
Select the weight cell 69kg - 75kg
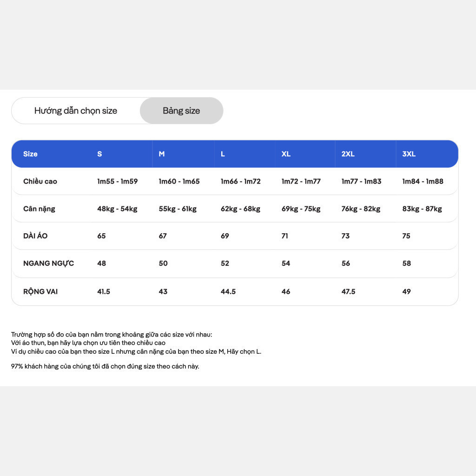[x=301, y=209]
